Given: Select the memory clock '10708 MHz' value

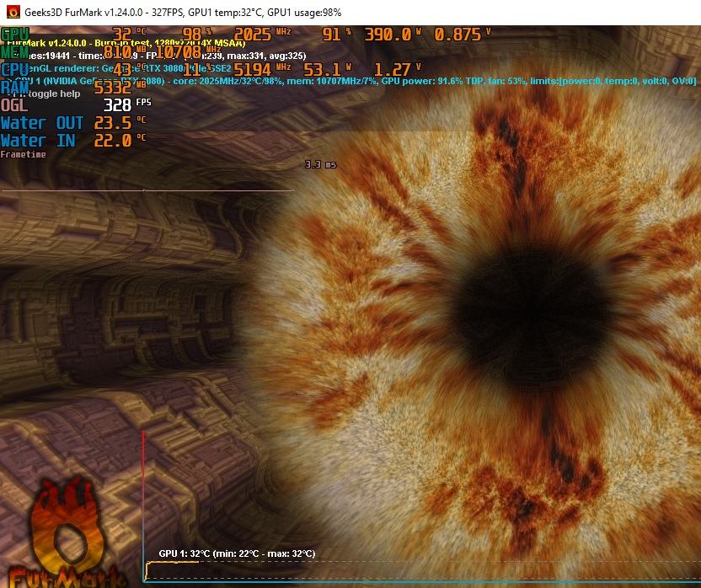Looking at the screenshot, I should click(188, 52).
